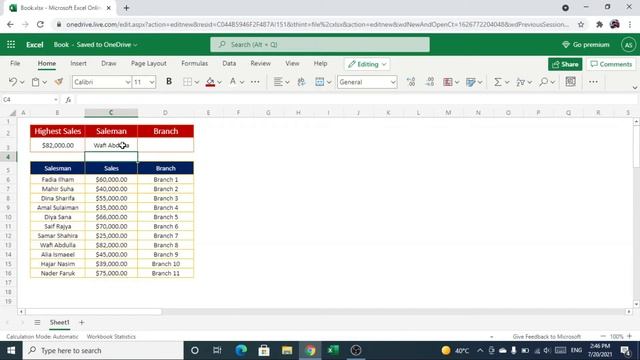
Task: Click the AutoSum sigma icon
Action: click(x=498, y=82)
